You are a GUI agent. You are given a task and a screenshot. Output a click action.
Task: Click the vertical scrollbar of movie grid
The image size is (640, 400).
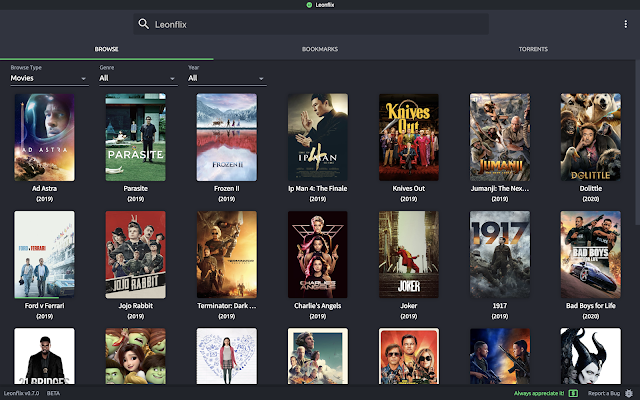tap(638, 142)
